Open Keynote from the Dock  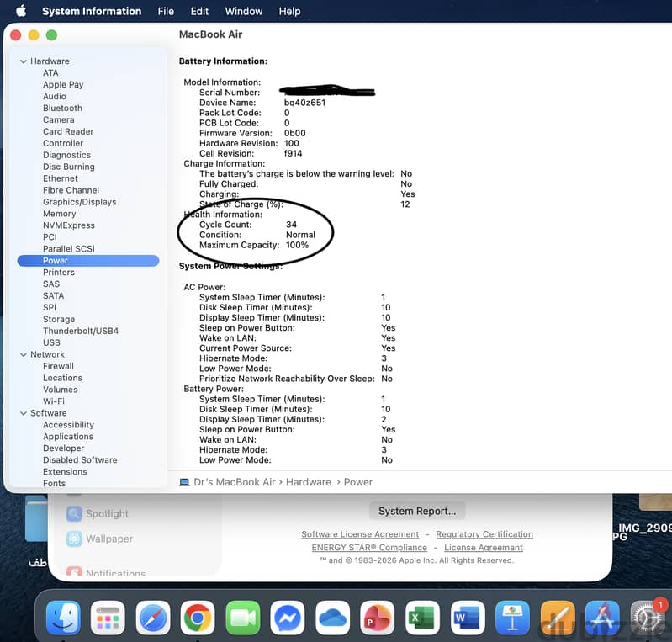coord(512,618)
